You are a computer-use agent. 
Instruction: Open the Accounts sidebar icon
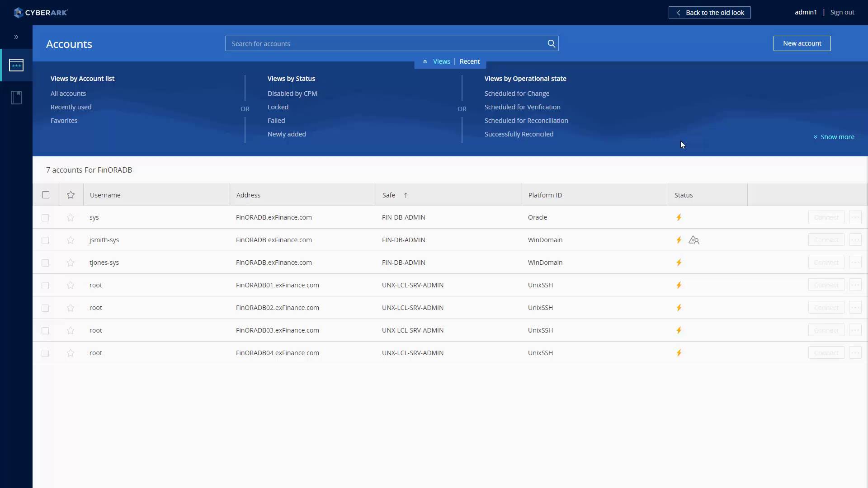16,65
